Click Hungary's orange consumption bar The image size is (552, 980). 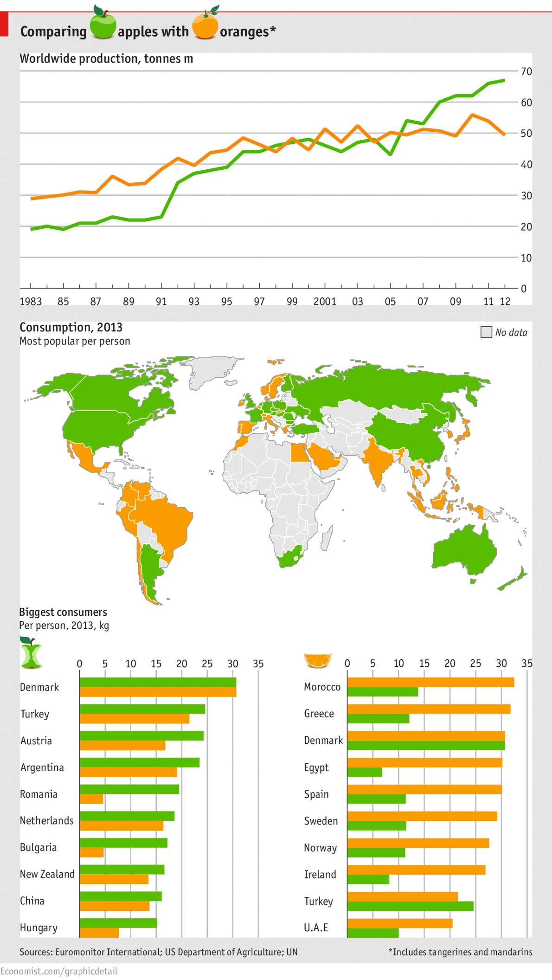(99, 933)
